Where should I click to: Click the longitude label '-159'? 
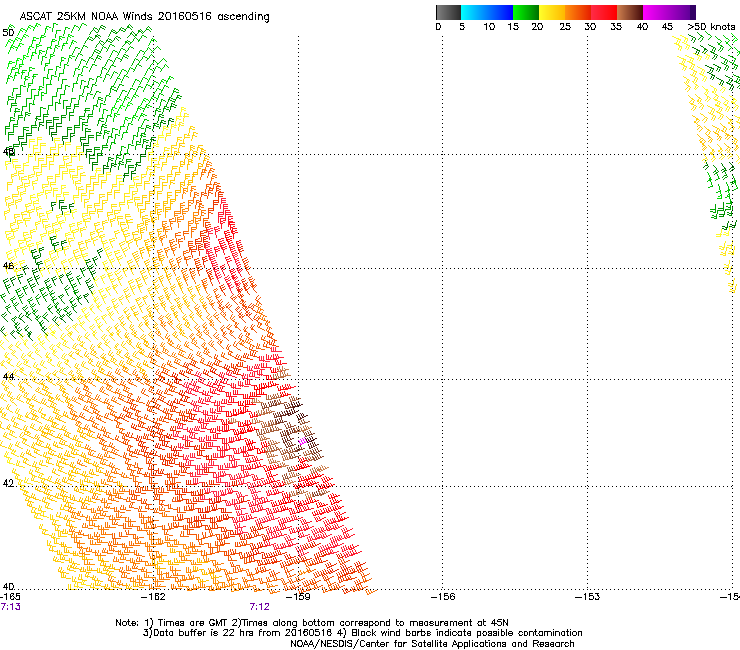[x=298, y=597]
